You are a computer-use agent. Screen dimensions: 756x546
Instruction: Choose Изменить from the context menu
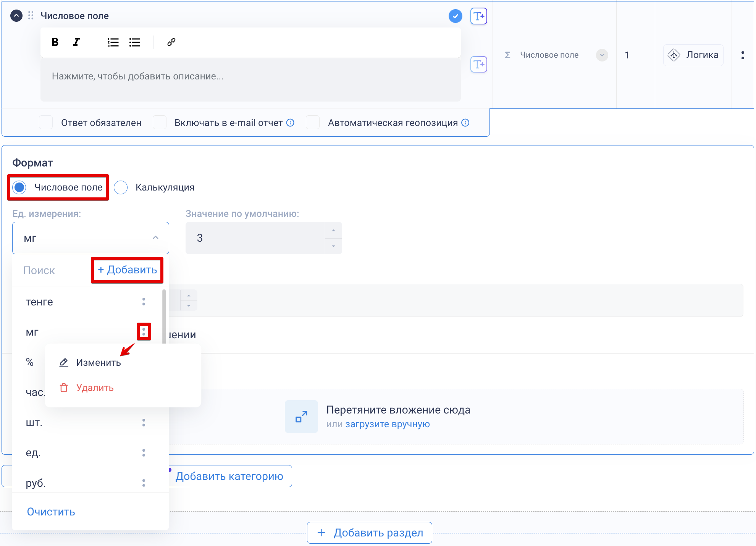click(x=98, y=362)
